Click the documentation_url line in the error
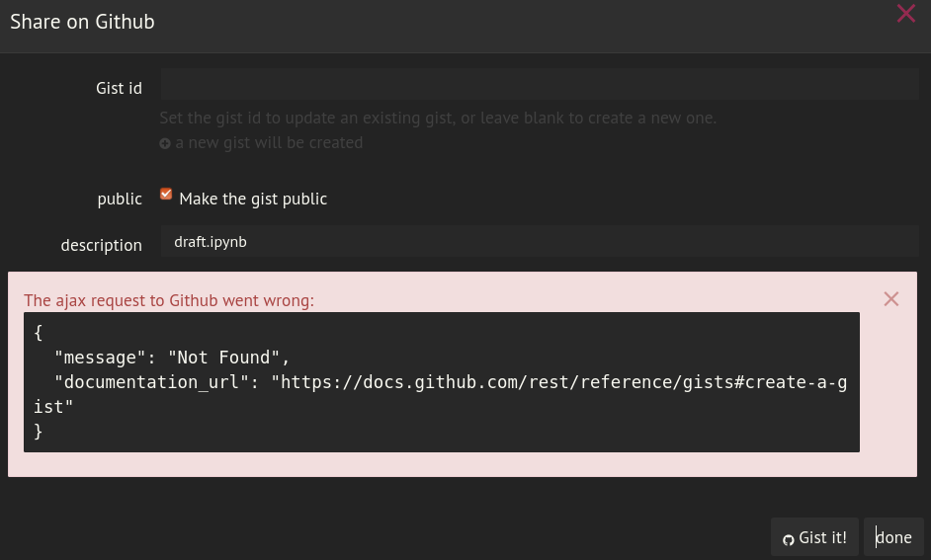Screen dimensions: 931x560 point(441,394)
